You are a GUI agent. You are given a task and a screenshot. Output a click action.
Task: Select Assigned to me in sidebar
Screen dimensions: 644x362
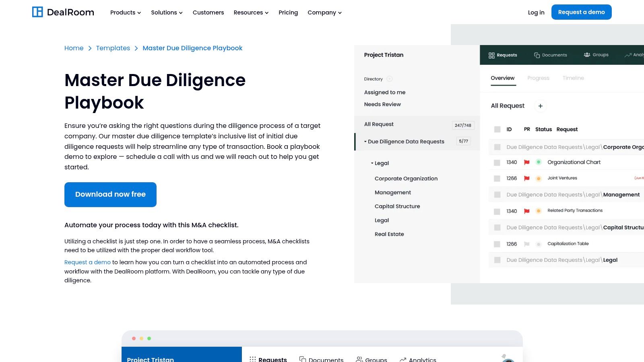coord(385,92)
